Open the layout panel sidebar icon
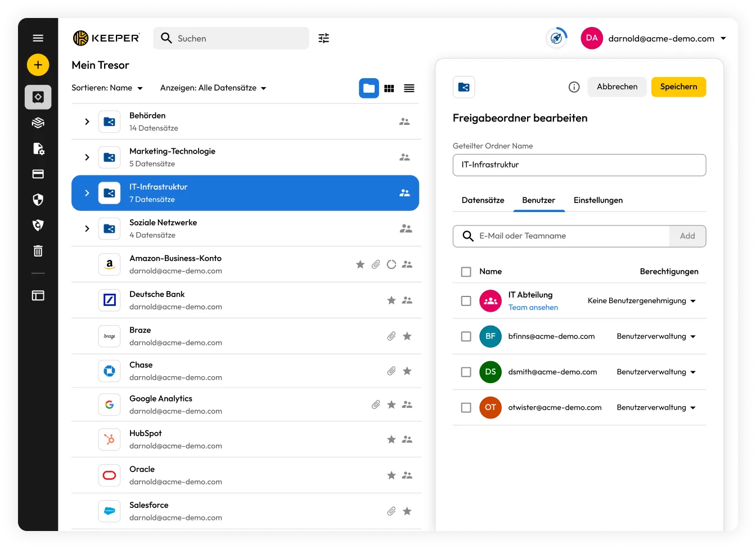The height and width of the screenshot is (549, 756). tap(38, 295)
